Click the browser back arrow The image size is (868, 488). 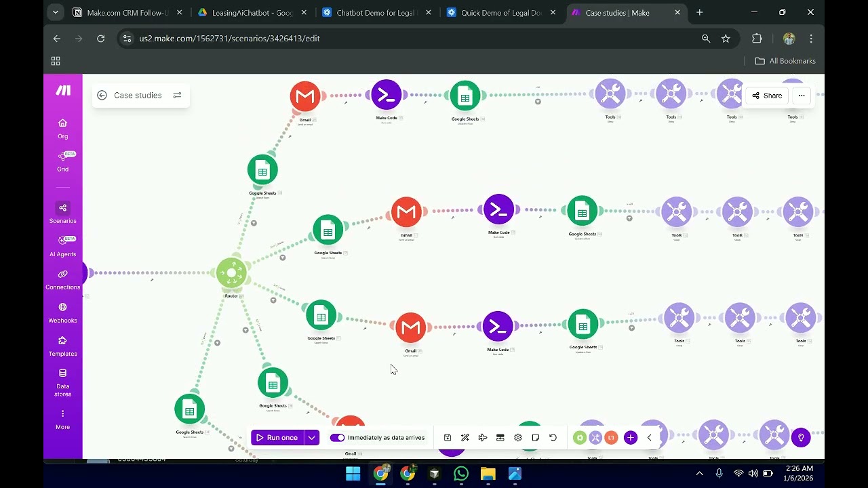[57, 39]
